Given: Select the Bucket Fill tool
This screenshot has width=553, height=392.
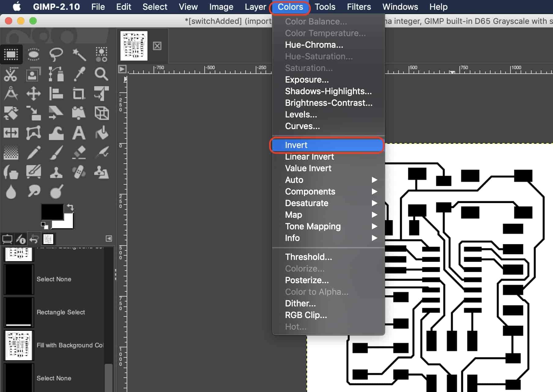Looking at the screenshot, I should click(x=102, y=133).
